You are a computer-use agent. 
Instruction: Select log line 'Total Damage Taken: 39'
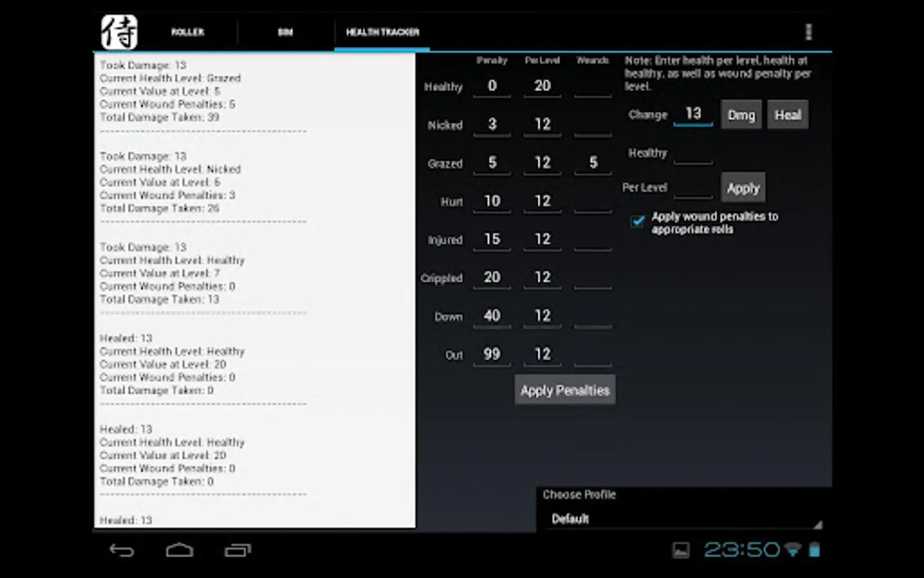(x=159, y=118)
